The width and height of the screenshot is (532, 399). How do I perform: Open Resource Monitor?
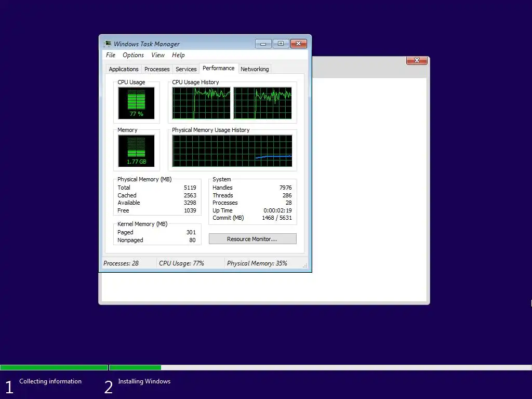252,239
